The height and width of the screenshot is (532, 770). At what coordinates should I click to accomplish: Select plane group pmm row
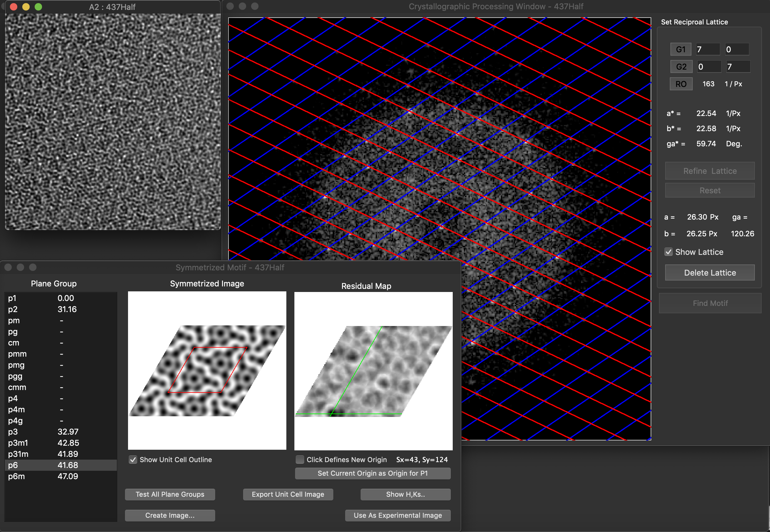61,354
